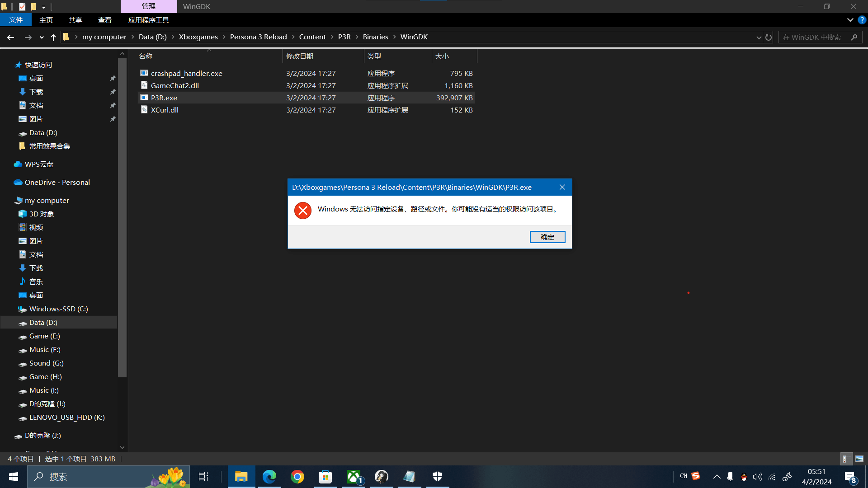Screen dimensions: 868x488
Task: Launch Google Chrome from taskbar
Action: tap(297, 477)
